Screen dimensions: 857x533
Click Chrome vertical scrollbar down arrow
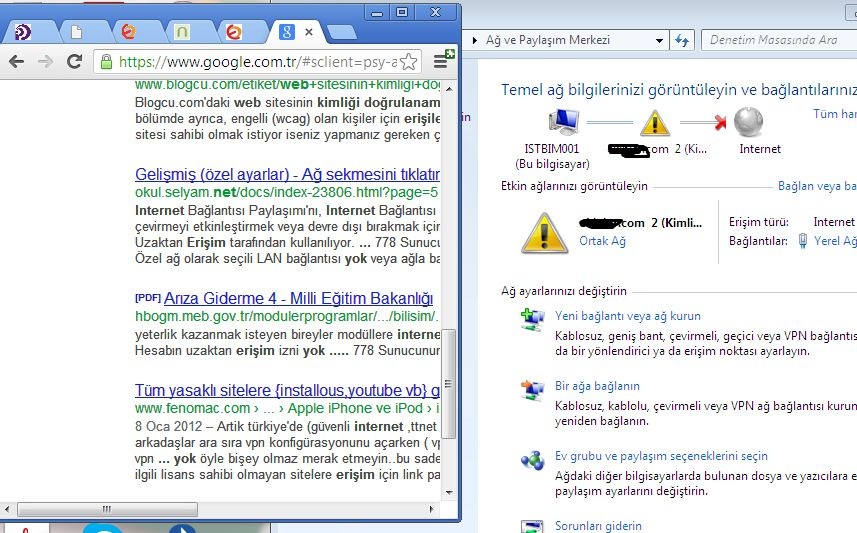tap(449, 492)
